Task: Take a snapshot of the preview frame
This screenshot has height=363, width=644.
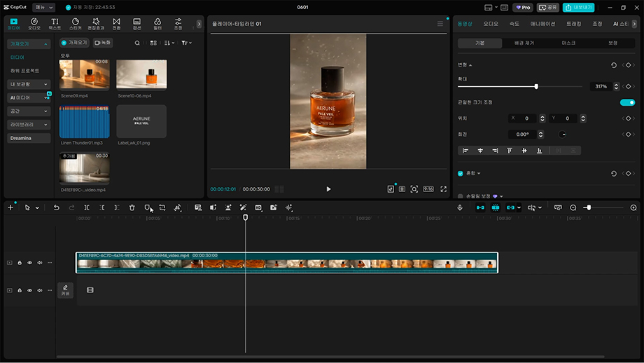Action: (x=414, y=189)
